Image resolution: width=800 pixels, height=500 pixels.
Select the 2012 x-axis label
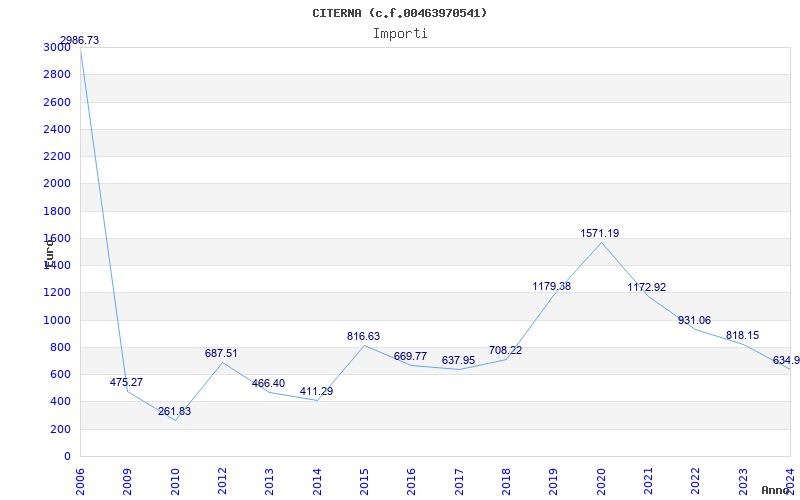click(x=222, y=482)
